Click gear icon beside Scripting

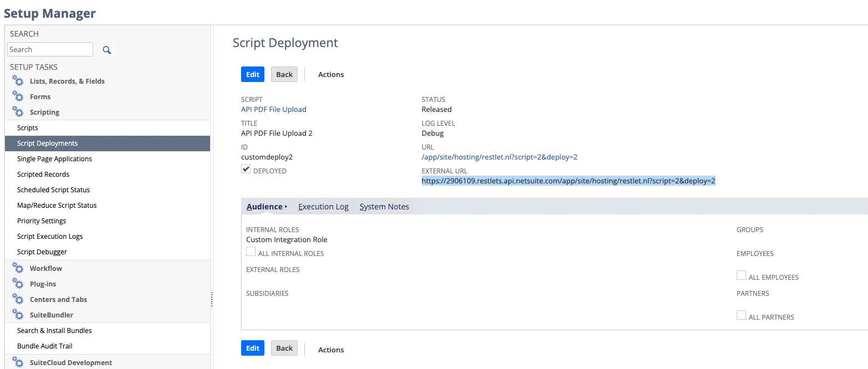click(x=18, y=112)
